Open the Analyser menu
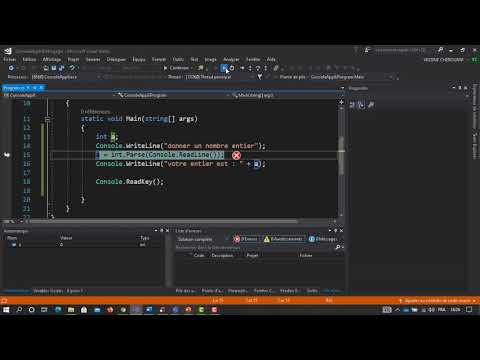 [231, 59]
